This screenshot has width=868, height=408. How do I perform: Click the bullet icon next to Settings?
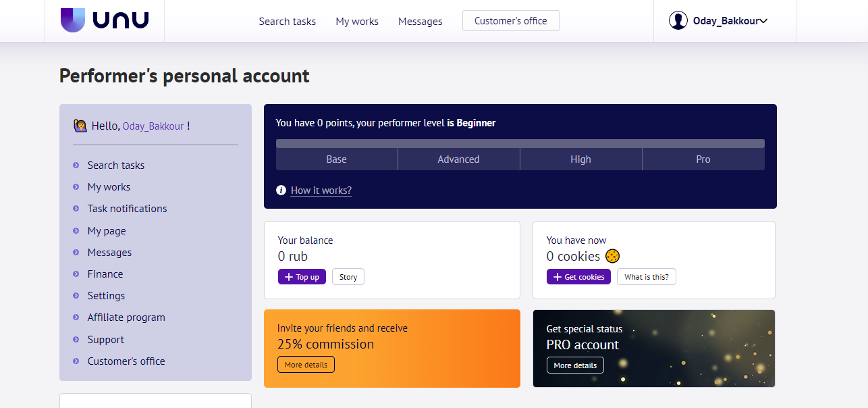[x=76, y=296]
